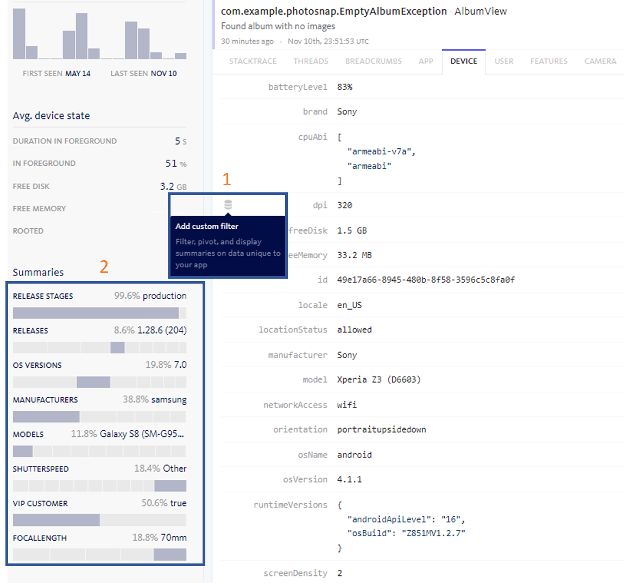Open the FEATURES tab
The width and height of the screenshot is (624, 584).
click(x=548, y=61)
